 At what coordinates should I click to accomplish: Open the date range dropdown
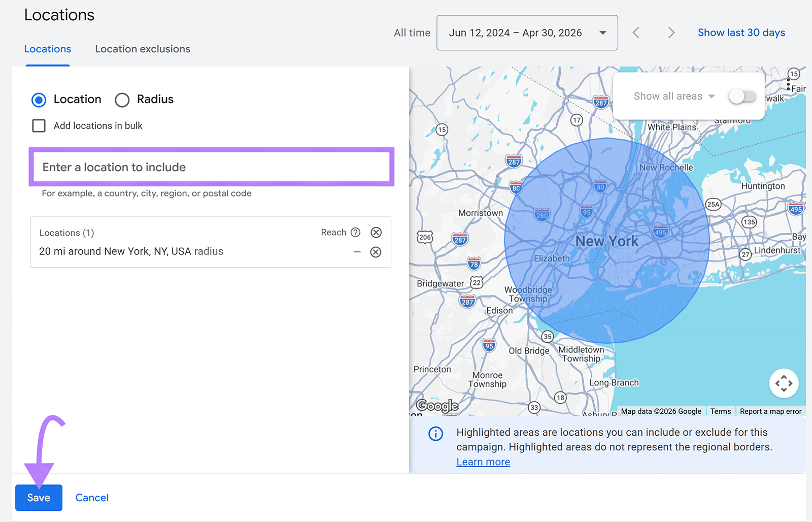[x=527, y=32]
